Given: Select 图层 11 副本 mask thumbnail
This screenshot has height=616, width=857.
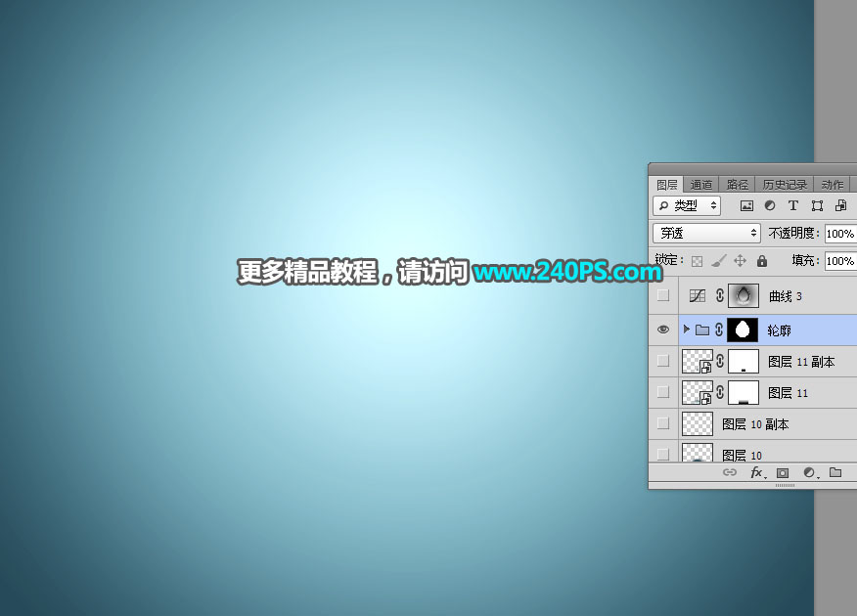Looking at the screenshot, I should pyautogui.click(x=744, y=362).
